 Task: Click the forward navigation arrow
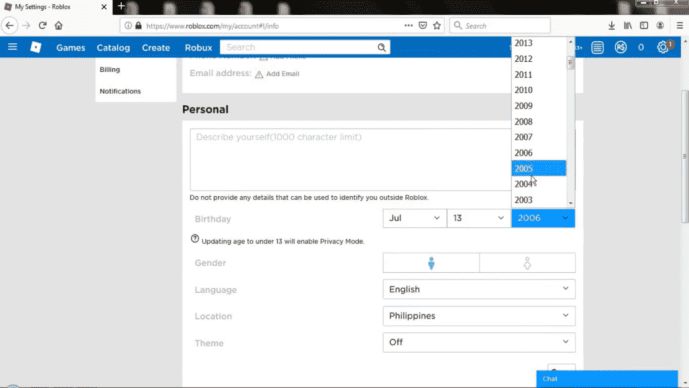click(x=26, y=25)
